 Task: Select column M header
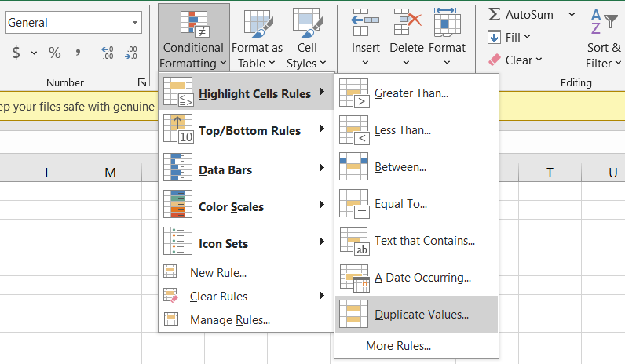click(x=111, y=173)
